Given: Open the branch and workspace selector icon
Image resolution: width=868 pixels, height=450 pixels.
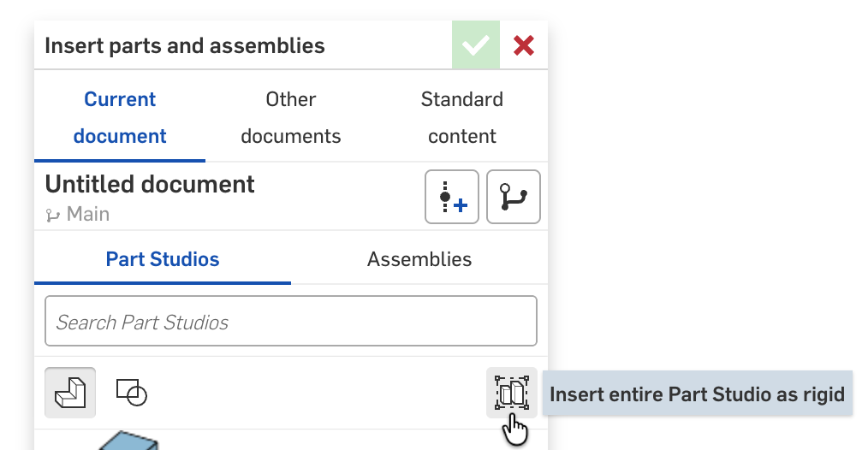Looking at the screenshot, I should pyautogui.click(x=514, y=198).
